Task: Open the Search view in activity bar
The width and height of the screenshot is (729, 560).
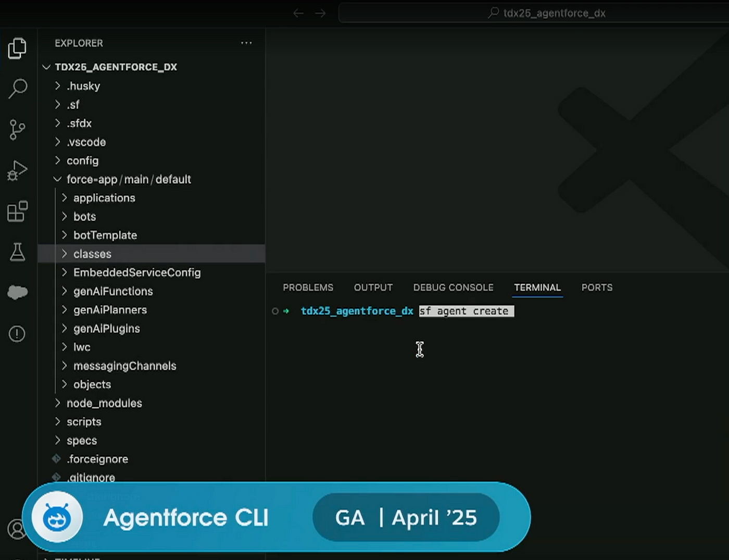Action: 17,89
